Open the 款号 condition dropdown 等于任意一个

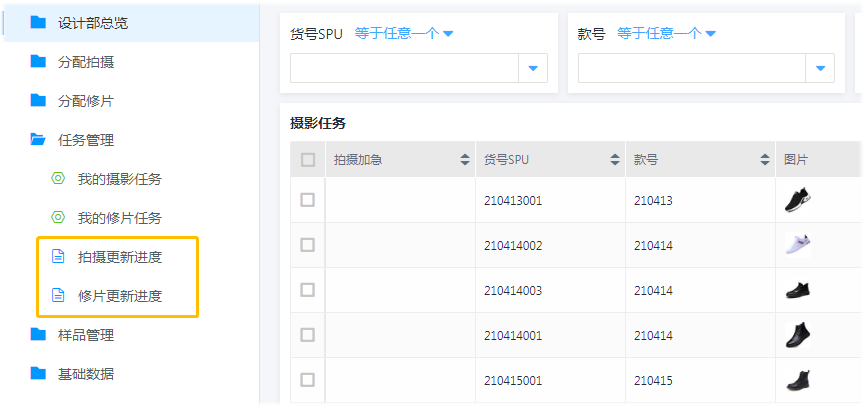(666, 33)
